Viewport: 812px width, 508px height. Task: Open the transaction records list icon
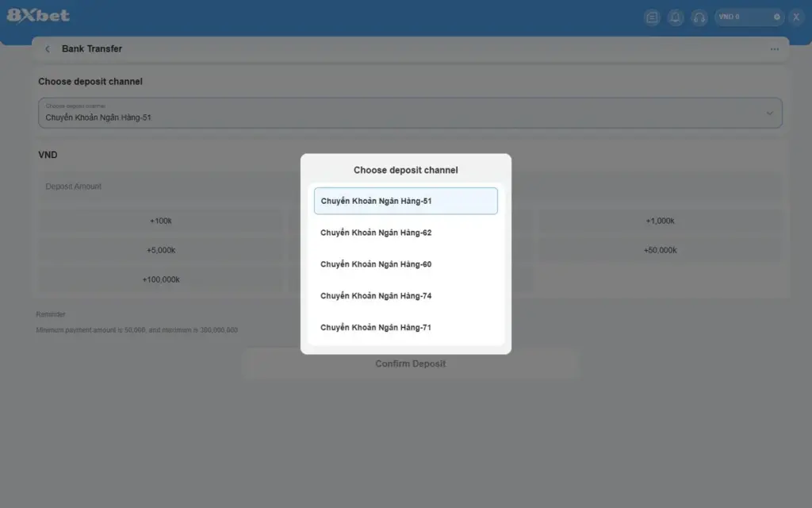click(x=652, y=17)
